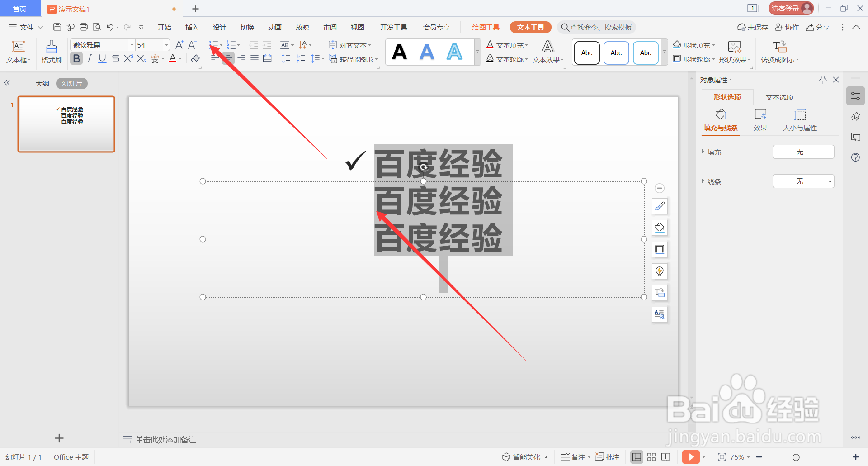Apply superscript formatting

[128, 58]
